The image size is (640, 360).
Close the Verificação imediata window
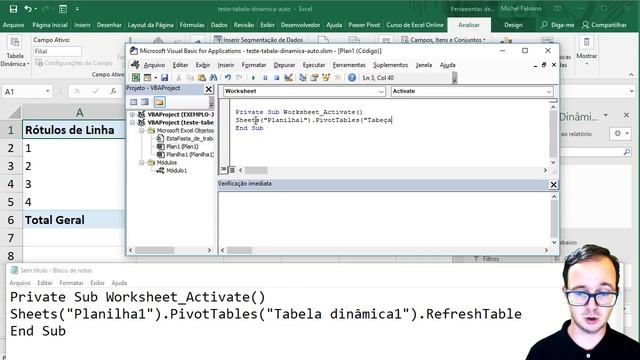tap(553, 185)
